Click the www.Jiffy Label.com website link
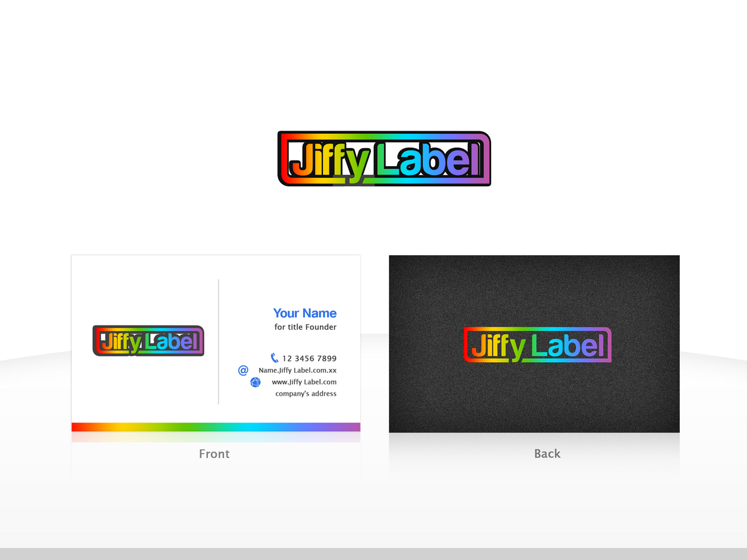The image size is (747, 560). tap(304, 382)
